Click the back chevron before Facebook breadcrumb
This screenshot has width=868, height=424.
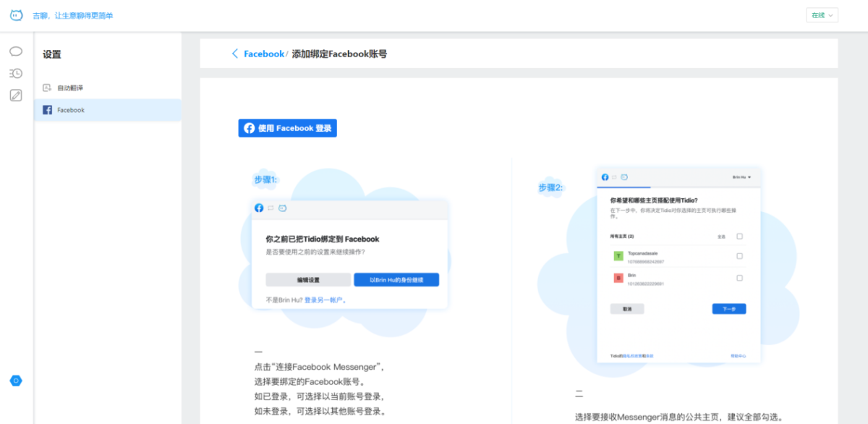[x=235, y=54]
